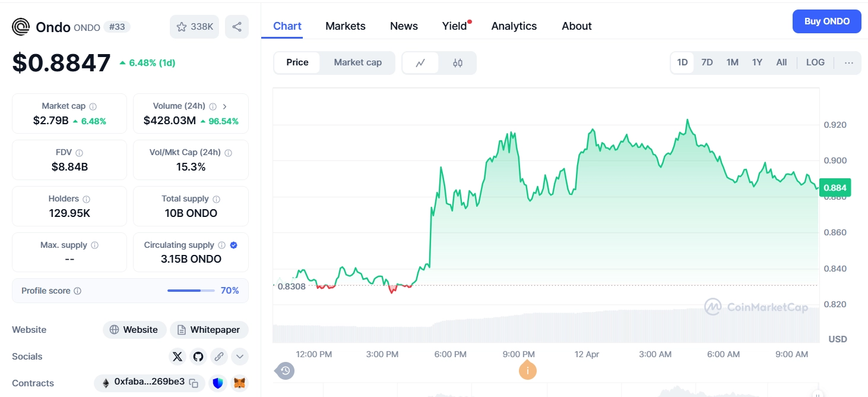Click the orange marker below the timeline

(x=527, y=370)
